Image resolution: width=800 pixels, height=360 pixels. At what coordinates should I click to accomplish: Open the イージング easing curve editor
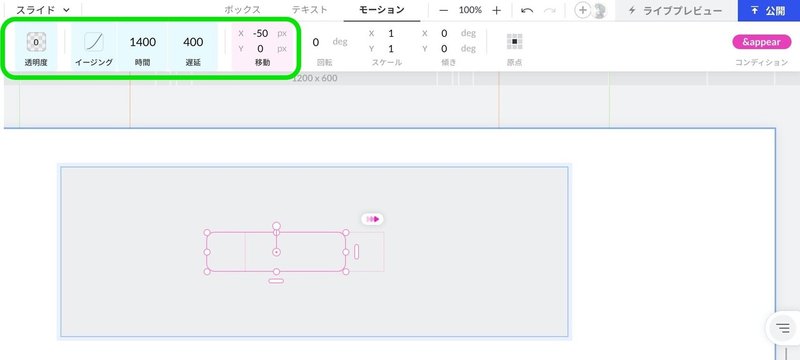(x=94, y=42)
